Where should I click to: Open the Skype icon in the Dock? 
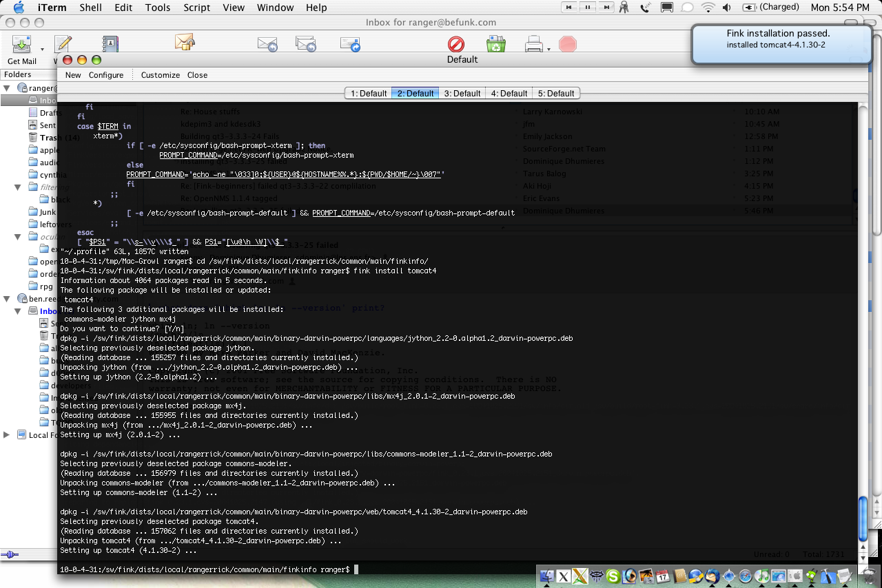tap(613, 577)
